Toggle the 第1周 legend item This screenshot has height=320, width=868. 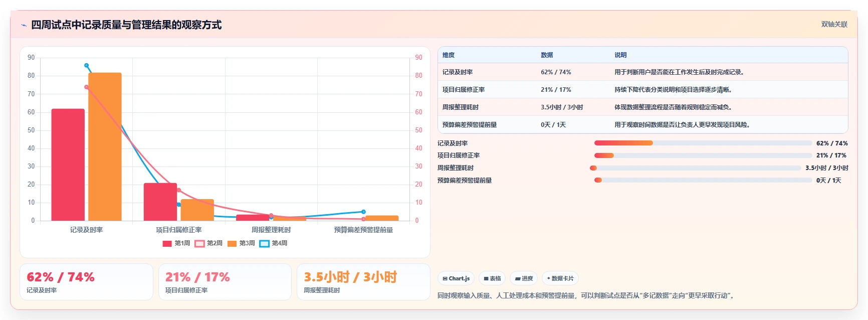pyautogui.click(x=176, y=243)
